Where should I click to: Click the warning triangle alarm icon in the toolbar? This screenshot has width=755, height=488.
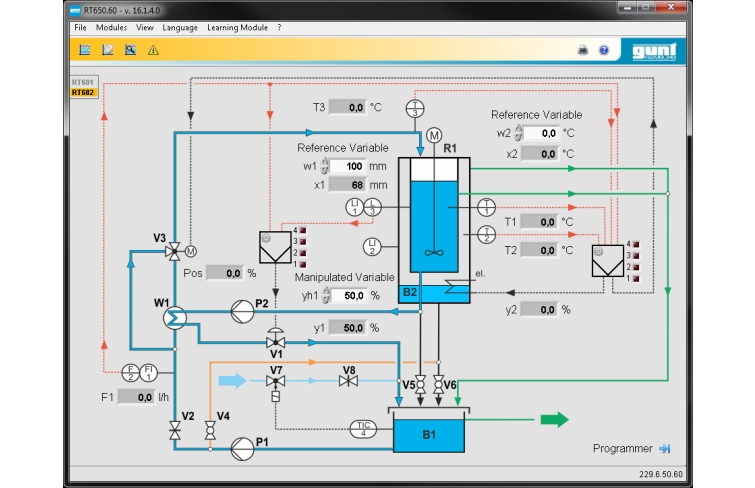153,49
